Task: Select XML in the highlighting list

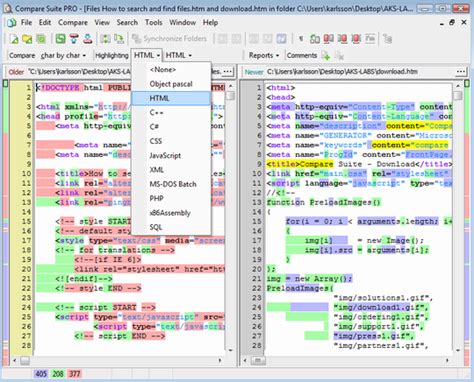Action: [171, 170]
